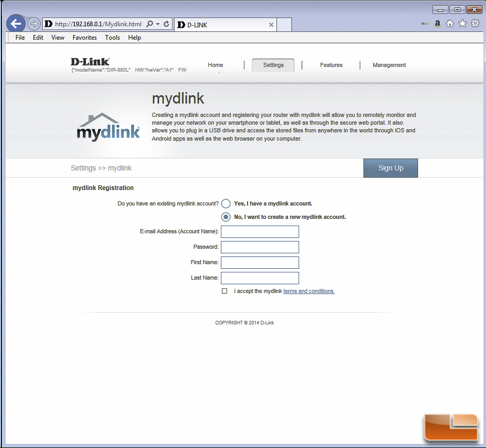Click the First Name input field
This screenshot has width=486, height=448.
click(x=260, y=263)
